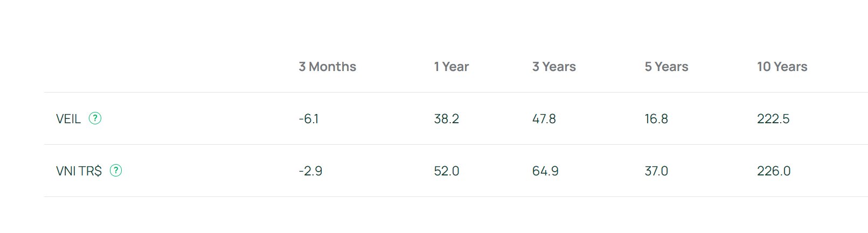Click the VEIL 10 Years value 222.5
The width and height of the screenshot is (868, 233).
[773, 119]
